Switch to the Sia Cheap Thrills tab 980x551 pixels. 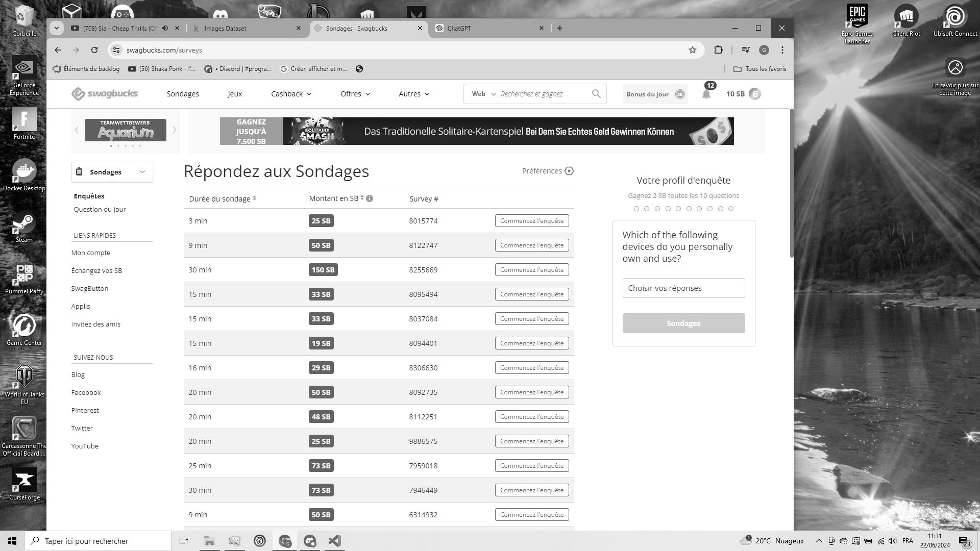[120, 28]
